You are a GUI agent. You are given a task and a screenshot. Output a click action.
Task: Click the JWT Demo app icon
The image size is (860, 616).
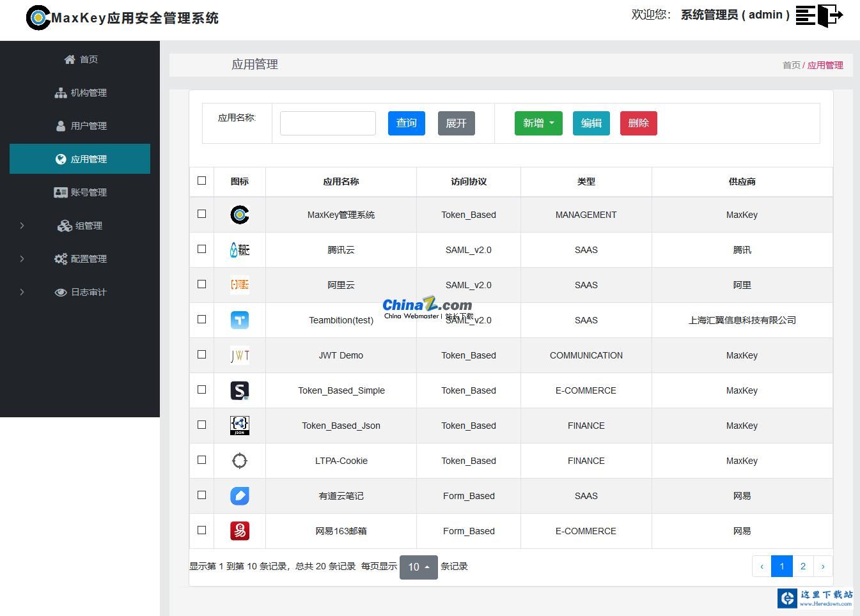[239, 355]
